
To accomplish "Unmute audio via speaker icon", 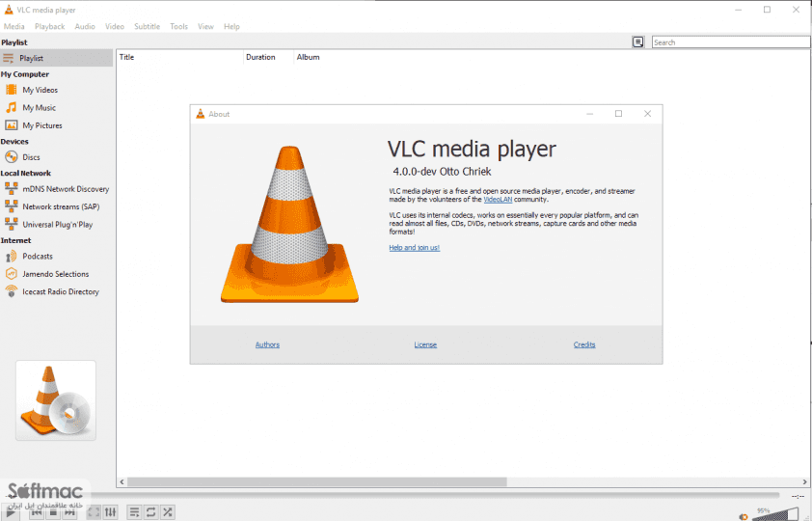I will point(744,516).
